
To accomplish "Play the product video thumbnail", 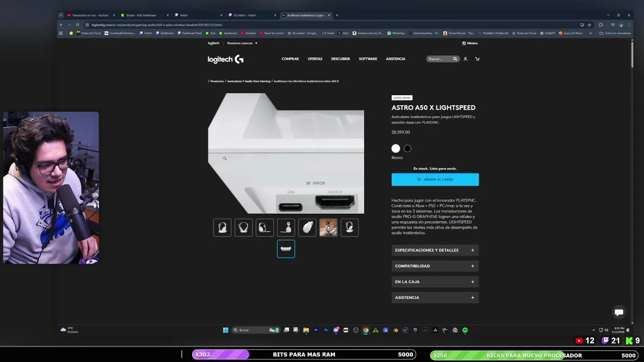I will (328, 228).
